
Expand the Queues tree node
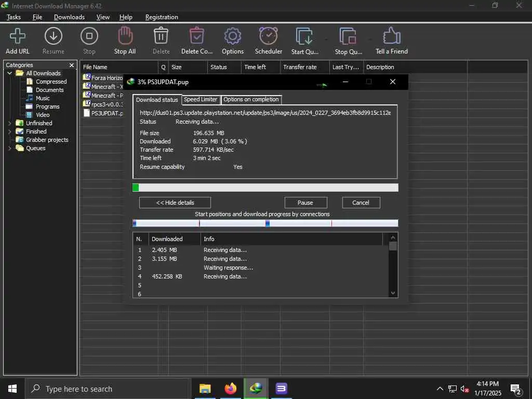tap(9, 148)
